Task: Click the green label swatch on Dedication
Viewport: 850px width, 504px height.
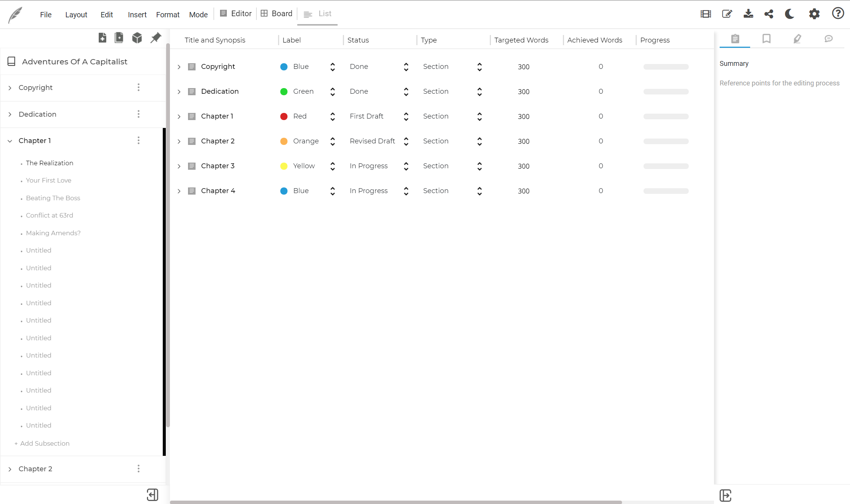Action: tap(284, 91)
